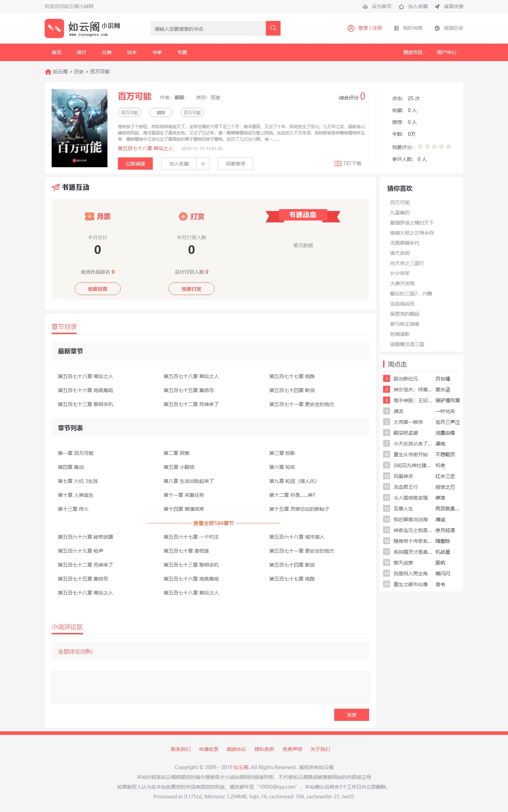
Task: Click 免责声明 in the footer
Action: pos(292,749)
